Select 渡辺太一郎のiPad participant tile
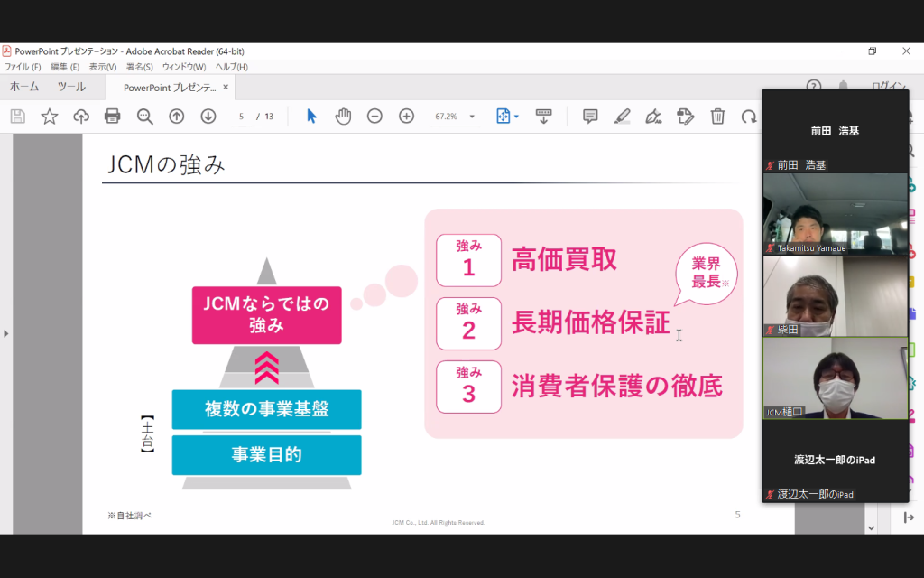The height and width of the screenshot is (578, 924). pyautogui.click(x=835, y=460)
